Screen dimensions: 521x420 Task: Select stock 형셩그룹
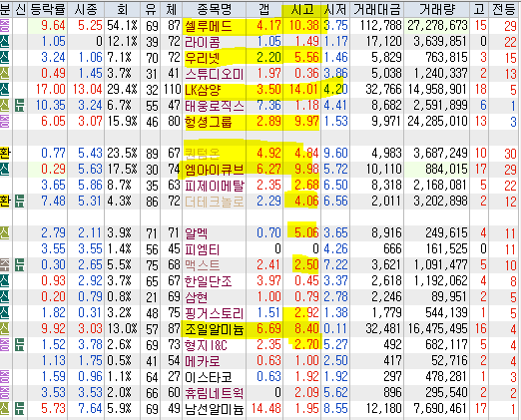point(209,122)
